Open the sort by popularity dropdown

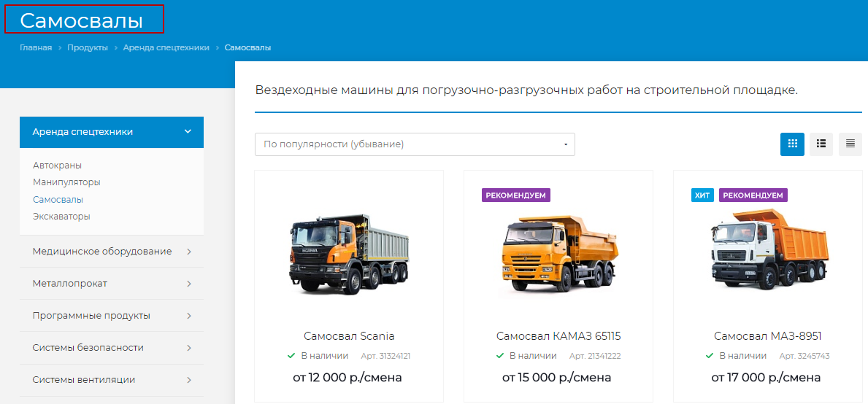click(415, 144)
